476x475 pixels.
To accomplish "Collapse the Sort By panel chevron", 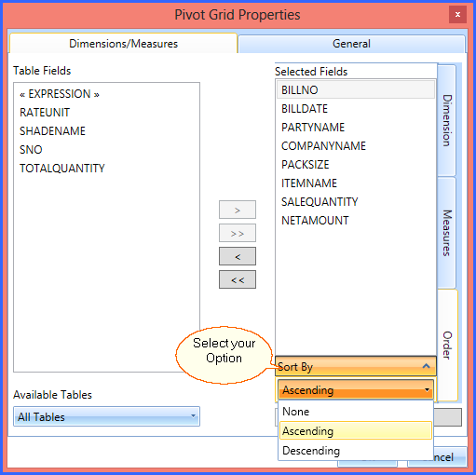I will 426,366.
